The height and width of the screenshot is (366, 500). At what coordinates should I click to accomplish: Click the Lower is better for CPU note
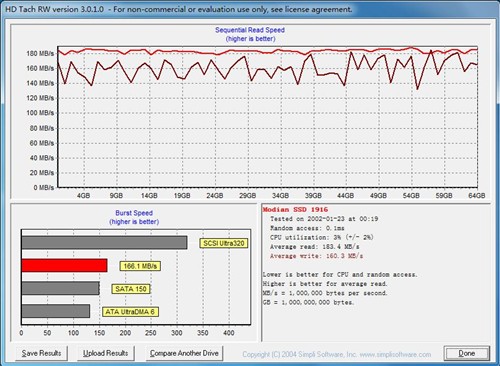tap(340, 275)
